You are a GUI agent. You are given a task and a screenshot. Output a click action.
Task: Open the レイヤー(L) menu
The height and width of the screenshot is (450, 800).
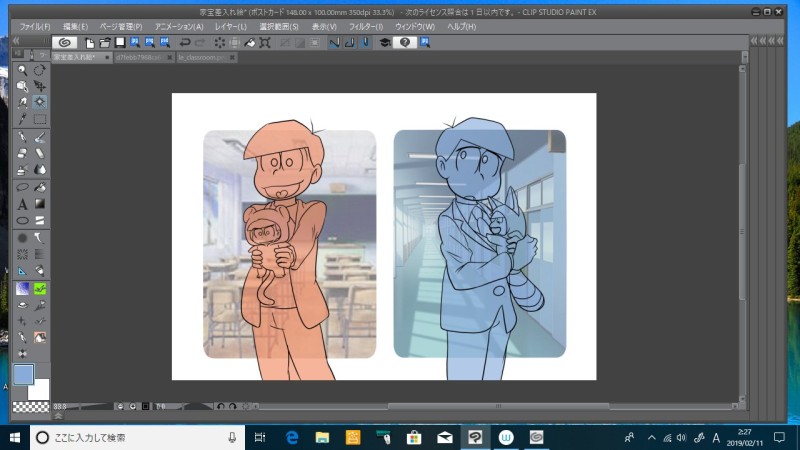click(230, 26)
